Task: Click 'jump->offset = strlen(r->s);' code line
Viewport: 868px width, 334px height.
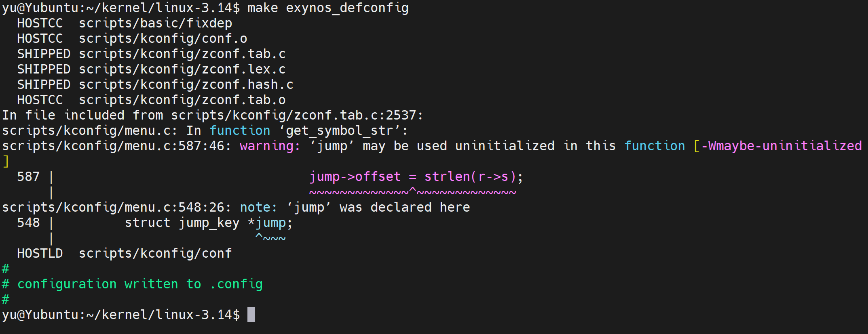Action: [x=416, y=176]
